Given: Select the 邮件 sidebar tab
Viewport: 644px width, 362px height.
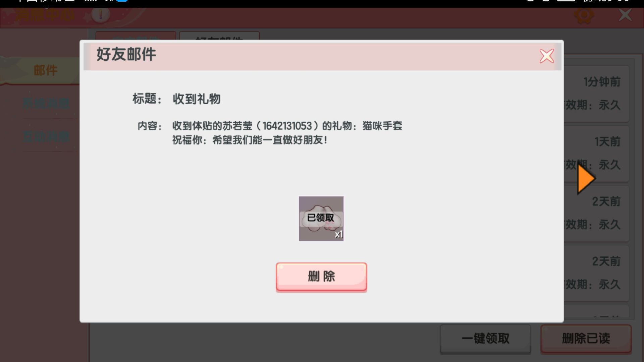Looking at the screenshot, I should click(45, 70).
